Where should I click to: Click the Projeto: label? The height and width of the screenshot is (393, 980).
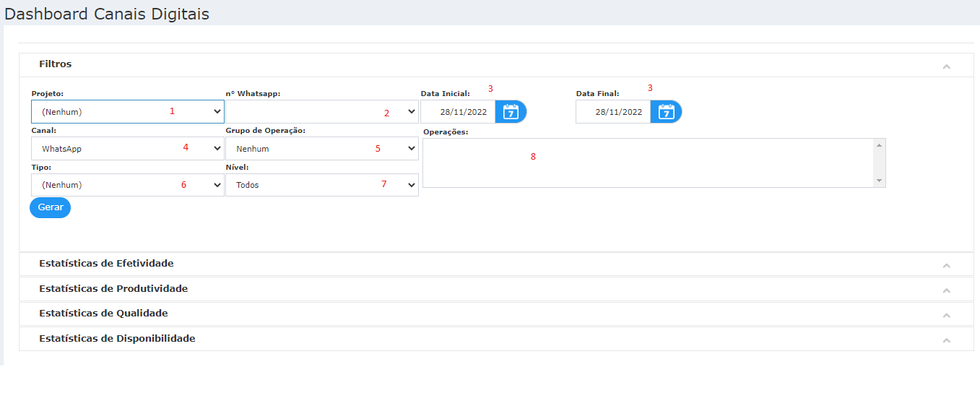pos(48,94)
